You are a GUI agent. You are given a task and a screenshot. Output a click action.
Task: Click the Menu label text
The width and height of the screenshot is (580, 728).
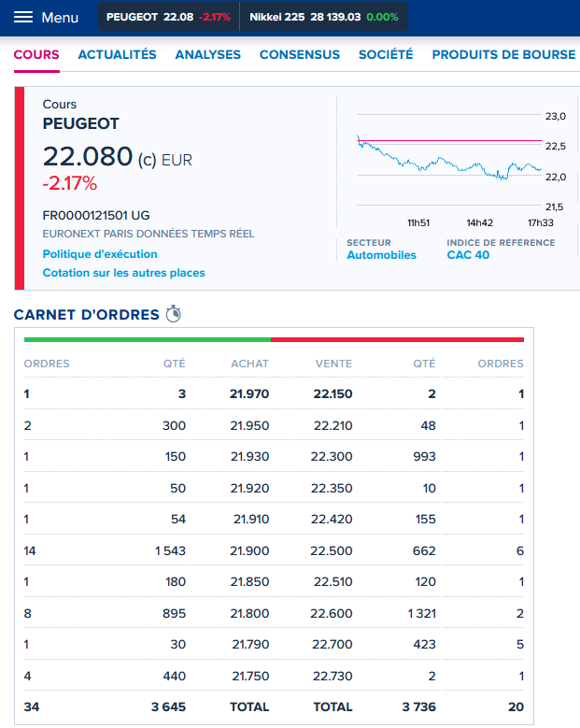(x=60, y=18)
